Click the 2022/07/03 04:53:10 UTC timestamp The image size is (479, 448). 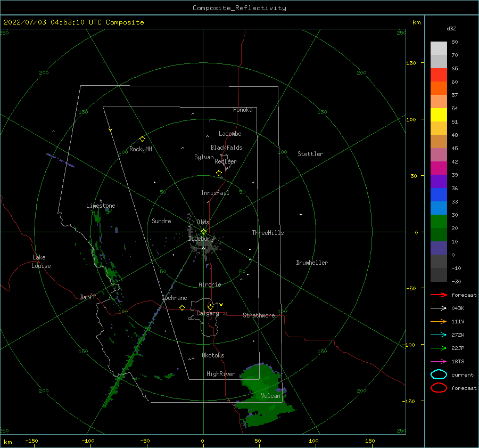[x=53, y=22]
